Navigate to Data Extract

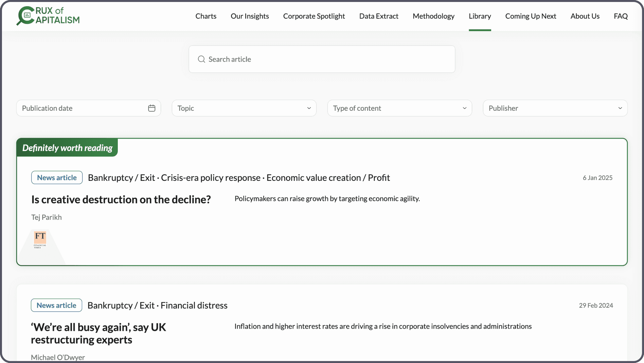tap(379, 16)
